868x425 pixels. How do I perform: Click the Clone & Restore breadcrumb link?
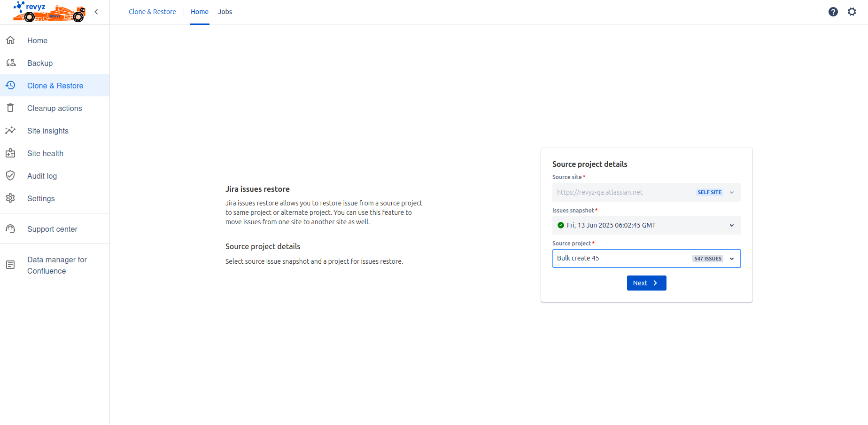point(152,12)
